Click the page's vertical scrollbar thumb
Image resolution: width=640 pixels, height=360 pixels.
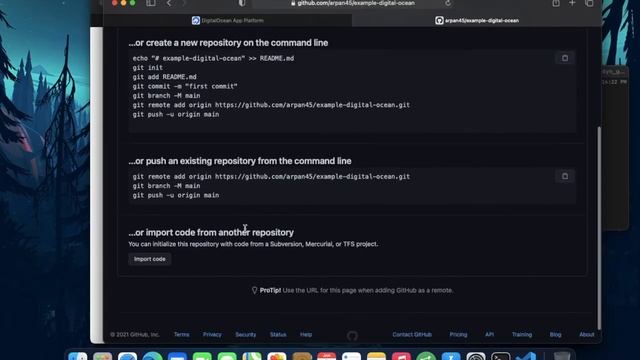(x=599, y=228)
